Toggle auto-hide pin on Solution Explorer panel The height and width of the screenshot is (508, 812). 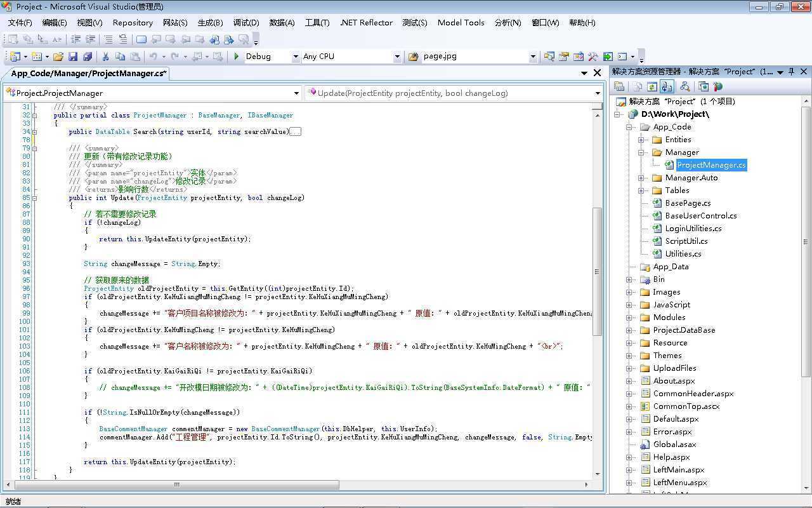tap(792, 72)
